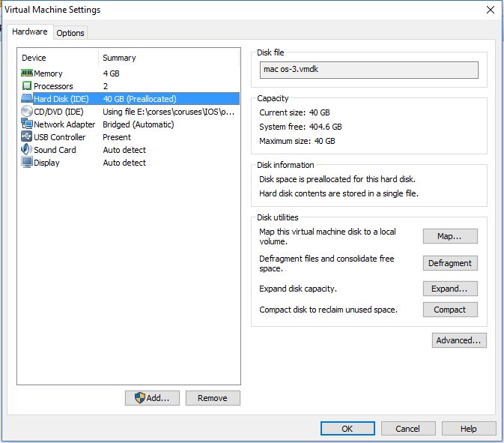Defragment the virtual disk

coord(450,263)
